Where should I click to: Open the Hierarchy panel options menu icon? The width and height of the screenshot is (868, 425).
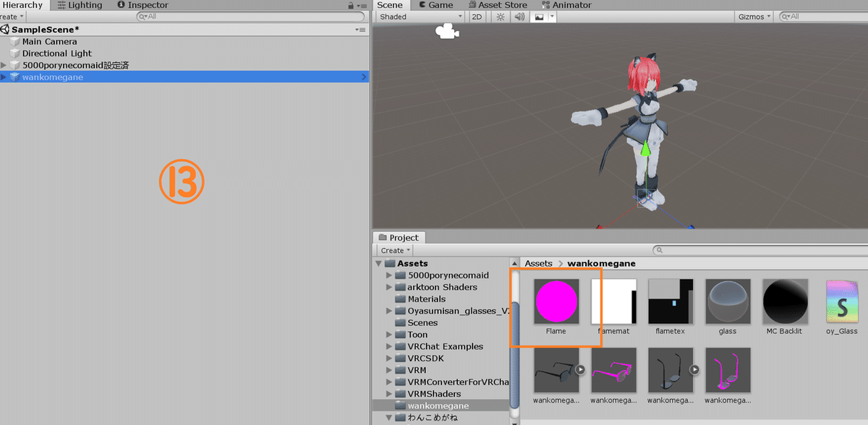[362, 5]
